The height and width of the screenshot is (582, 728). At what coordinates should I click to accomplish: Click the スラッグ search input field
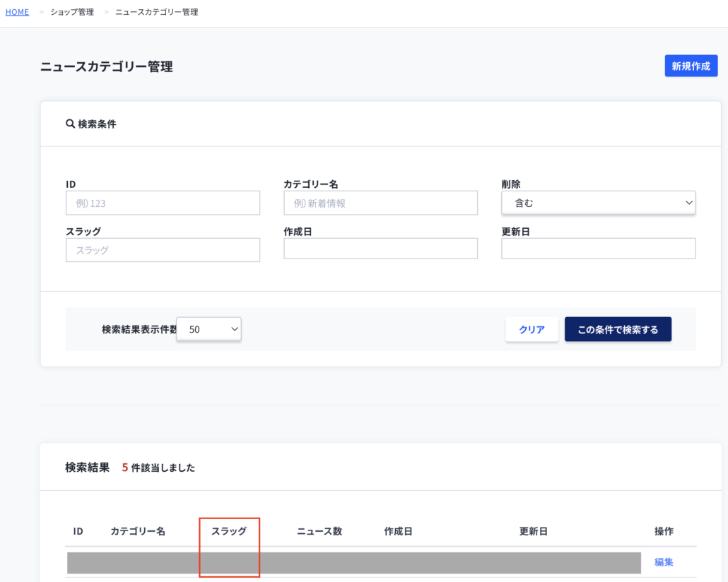[x=163, y=250]
